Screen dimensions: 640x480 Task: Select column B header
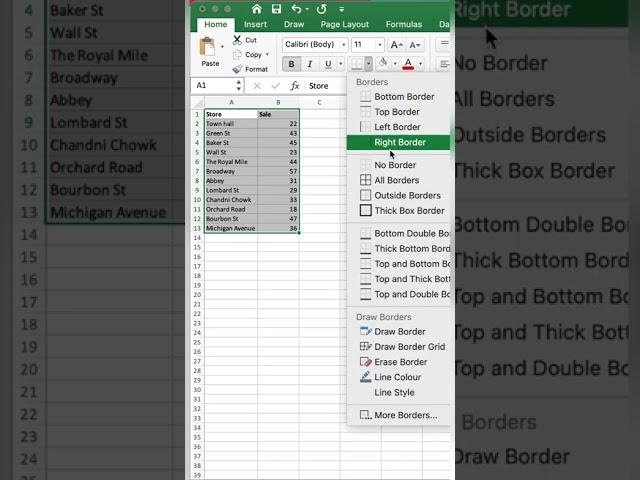click(x=278, y=102)
